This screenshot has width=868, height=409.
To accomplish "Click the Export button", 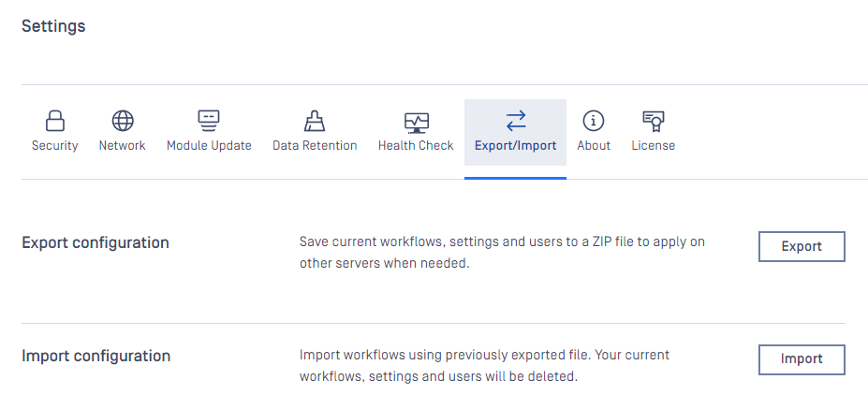I will 802,246.
